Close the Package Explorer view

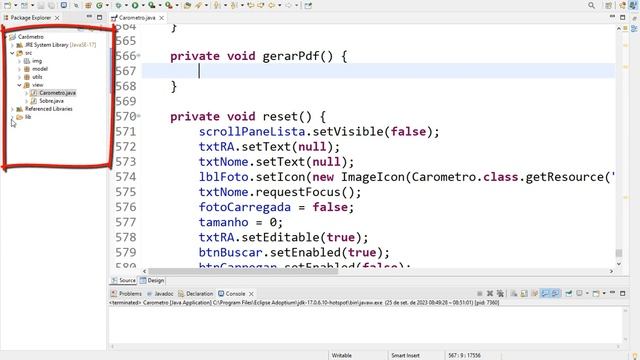(57, 18)
